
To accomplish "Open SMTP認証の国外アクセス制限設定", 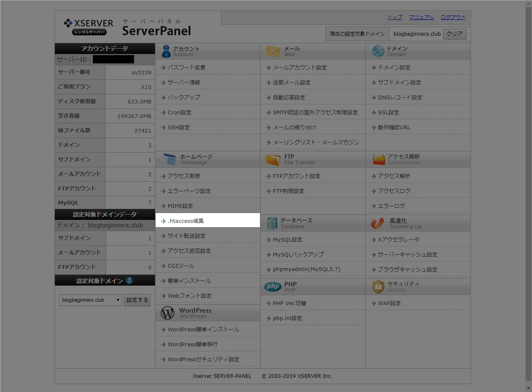I will [x=315, y=112].
